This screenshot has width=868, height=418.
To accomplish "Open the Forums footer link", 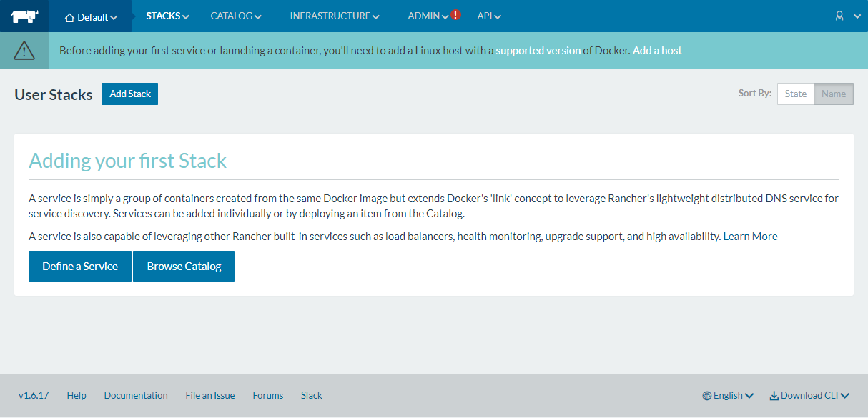I will (268, 395).
